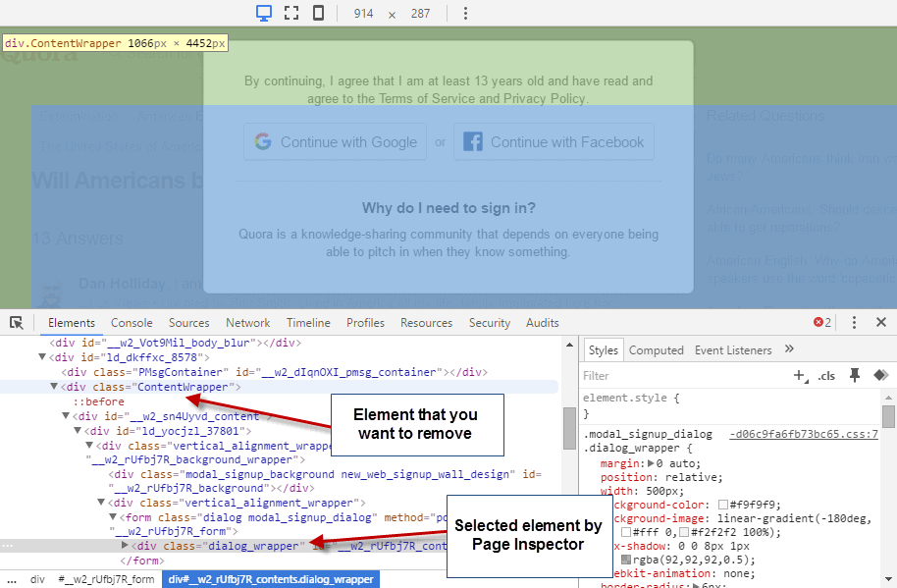
Task: Click Continue with Facebook button on page
Action: pos(554,142)
